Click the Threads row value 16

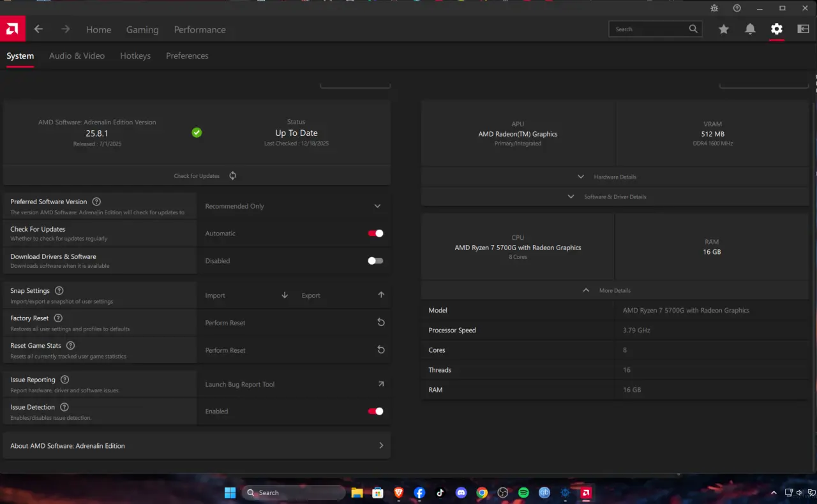(x=627, y=370)
